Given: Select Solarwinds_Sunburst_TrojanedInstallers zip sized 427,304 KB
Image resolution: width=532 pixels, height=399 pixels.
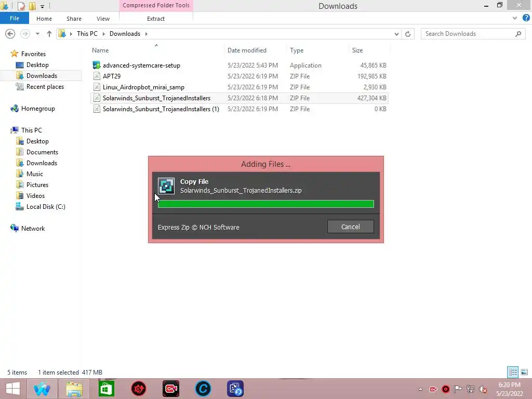Looking at the screenshot, I should (239, 98).
